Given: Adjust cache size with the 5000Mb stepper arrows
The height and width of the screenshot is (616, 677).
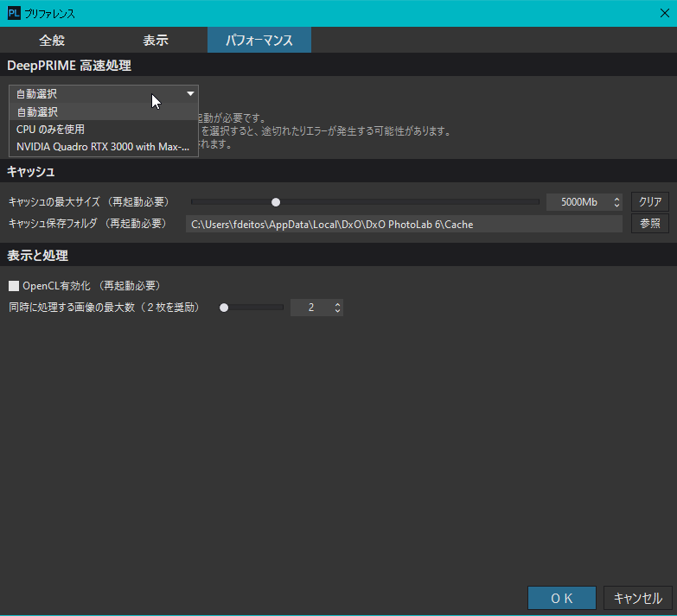Looking at the screenshot, I should tap(616, 202).
